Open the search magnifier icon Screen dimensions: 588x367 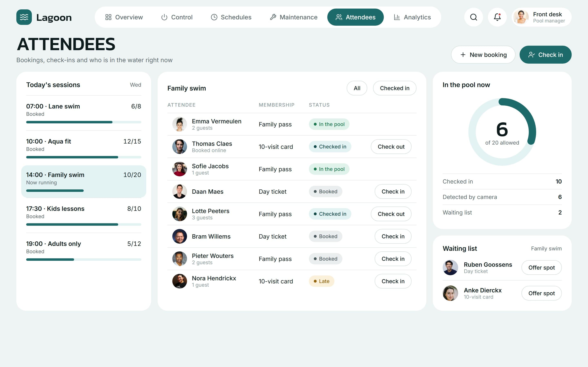coord(473,17)
